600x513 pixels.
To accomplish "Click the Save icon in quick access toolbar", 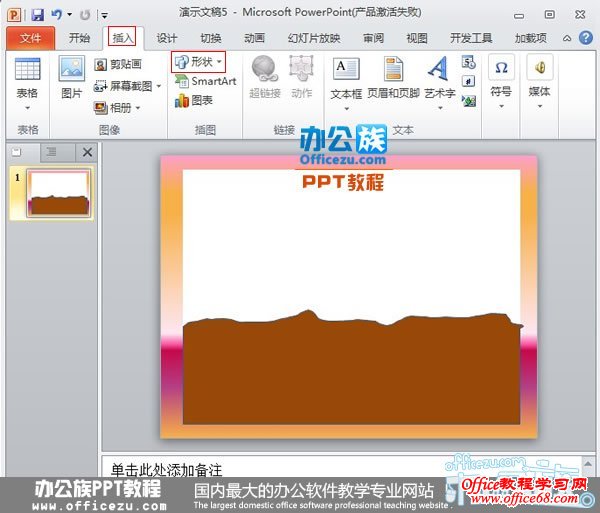I will [x=37, y=14].
